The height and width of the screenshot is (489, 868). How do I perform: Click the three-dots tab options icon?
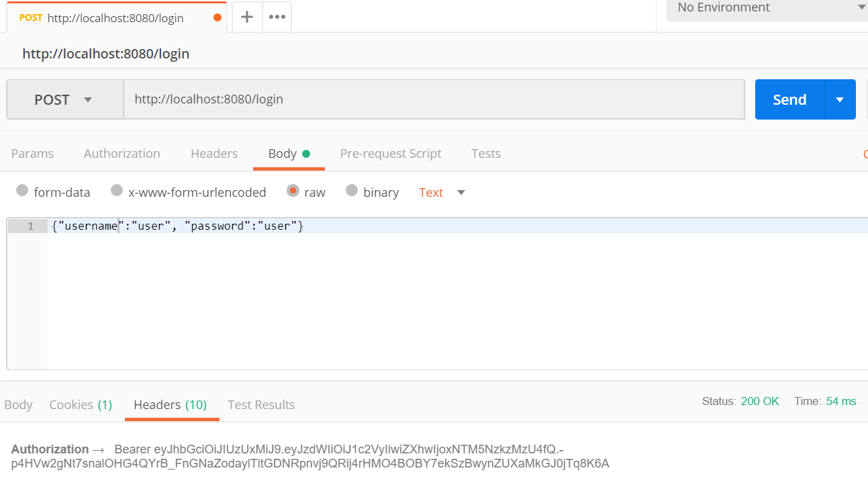tap(277, 17)
